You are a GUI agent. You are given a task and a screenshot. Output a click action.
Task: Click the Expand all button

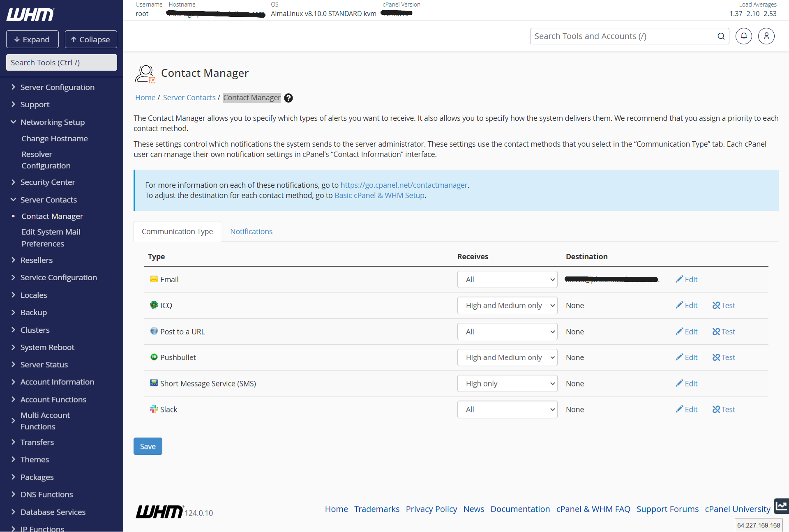tap(32, 39)
